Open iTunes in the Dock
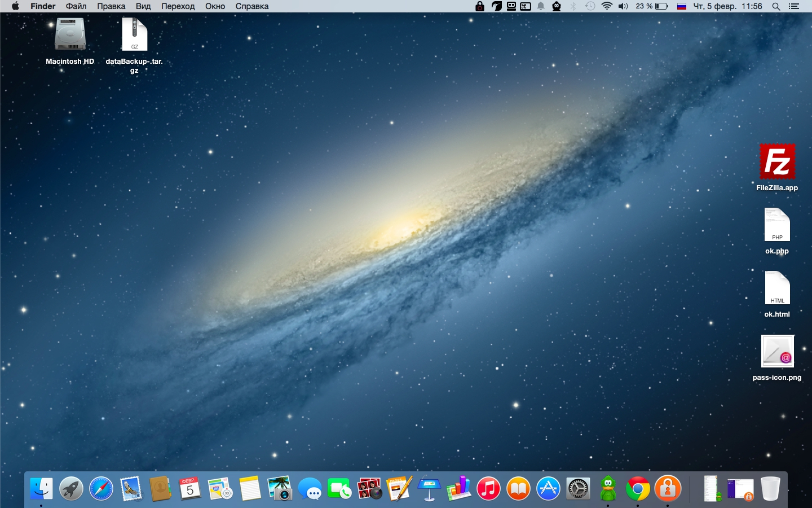812x508 pixels. pyautogui.click(x=488, y=489)
